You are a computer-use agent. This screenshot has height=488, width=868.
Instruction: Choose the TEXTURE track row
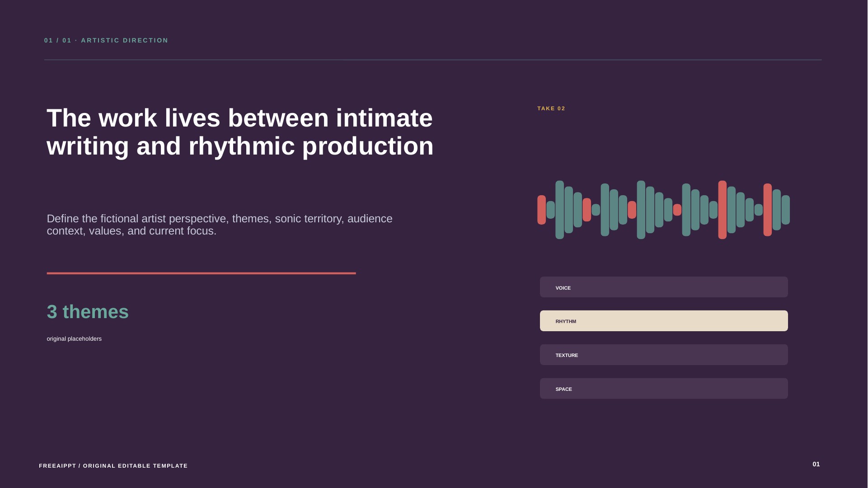coord(664,355)
